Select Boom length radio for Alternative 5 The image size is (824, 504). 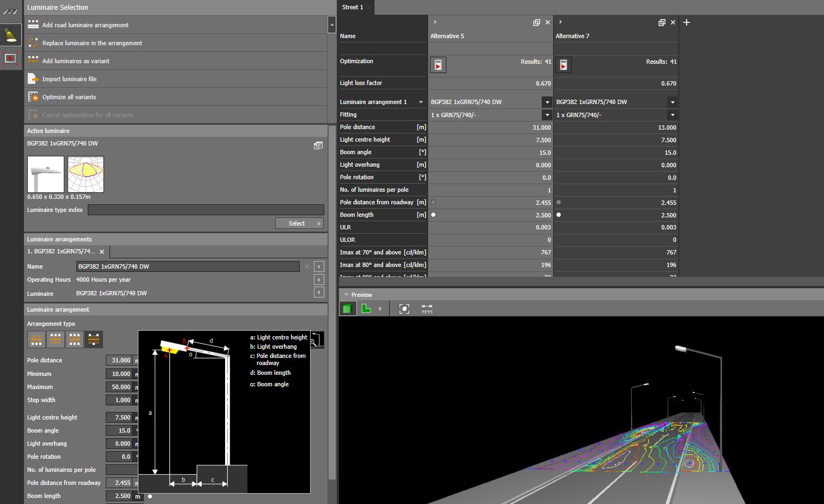coord(433,215)
